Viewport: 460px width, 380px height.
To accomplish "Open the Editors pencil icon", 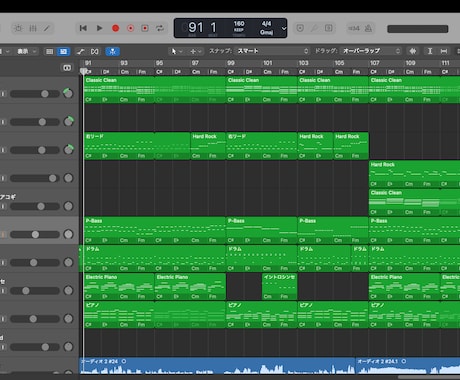I will [x=47, y=28].
